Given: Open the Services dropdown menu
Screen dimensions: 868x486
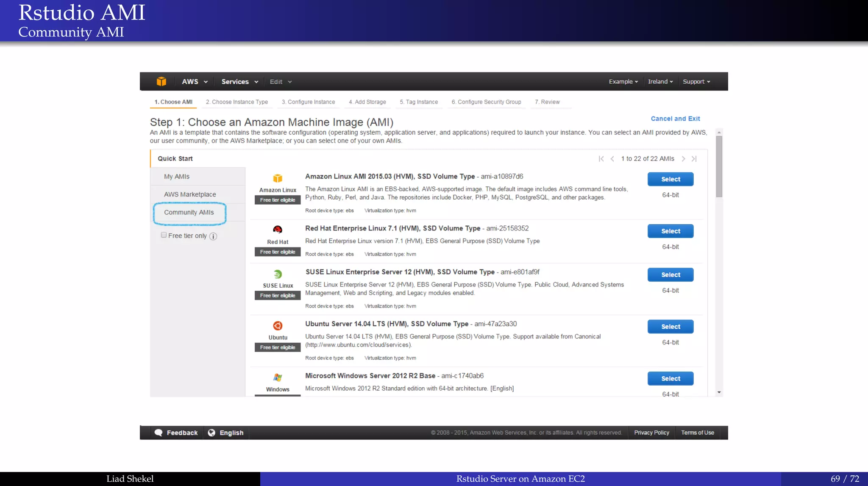Looking at the screenshot, I should tap(239, 82).
